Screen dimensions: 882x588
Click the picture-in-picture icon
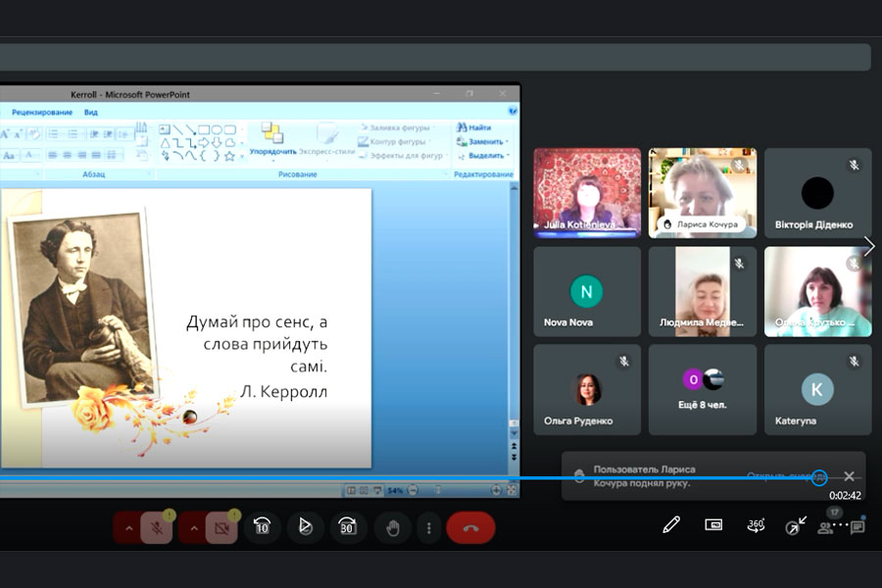tap(713, 525)
